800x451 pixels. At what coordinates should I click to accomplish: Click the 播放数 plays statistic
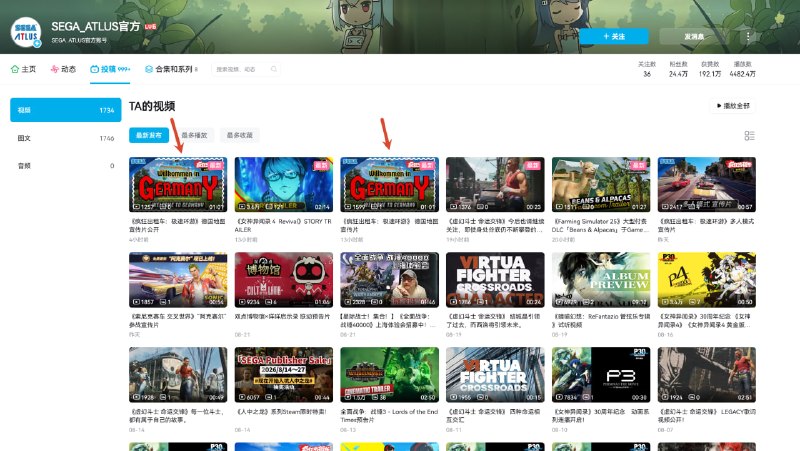[x=742, y=69]
